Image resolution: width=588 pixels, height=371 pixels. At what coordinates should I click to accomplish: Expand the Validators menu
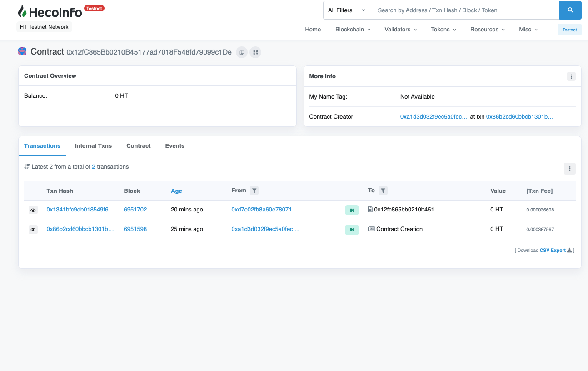coord(400,30)
